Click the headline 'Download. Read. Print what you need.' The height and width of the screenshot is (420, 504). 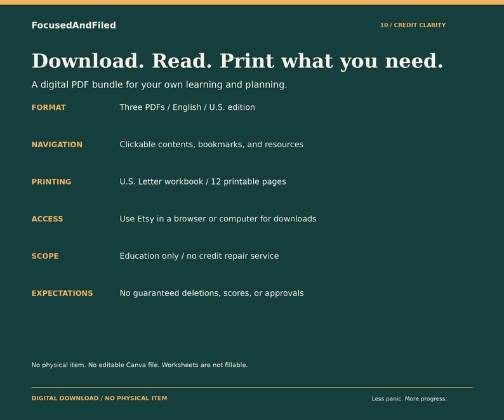237,61
